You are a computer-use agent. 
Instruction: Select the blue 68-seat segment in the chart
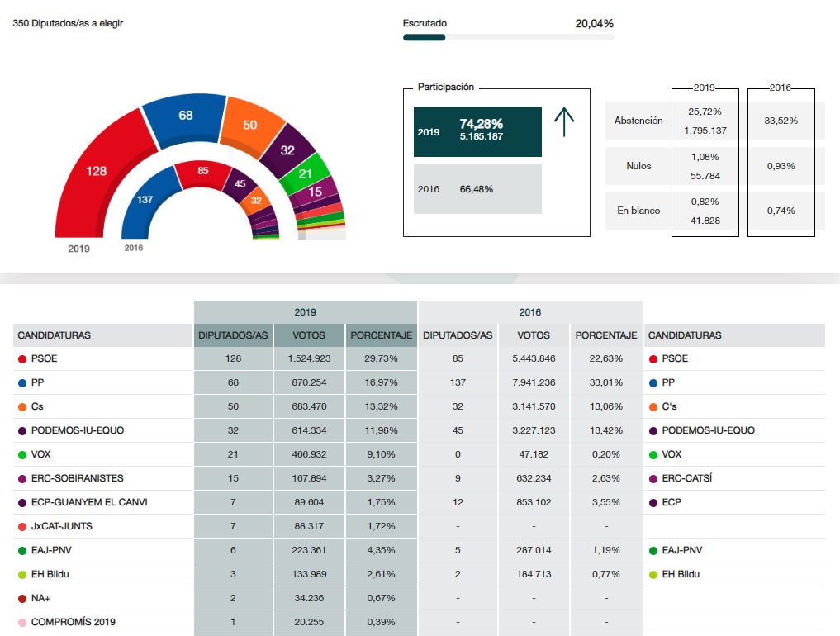(x=183, y=120)
